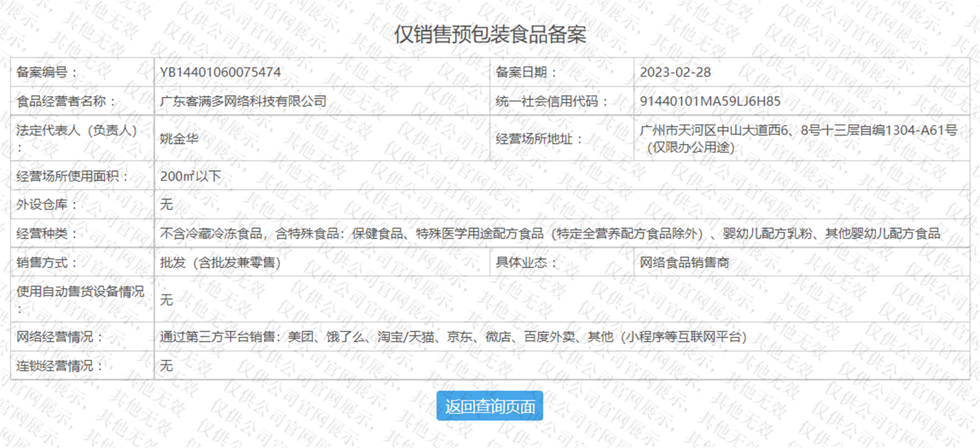
Task: Click the 网络食品销售商 cell
Action: pos(684,263)
